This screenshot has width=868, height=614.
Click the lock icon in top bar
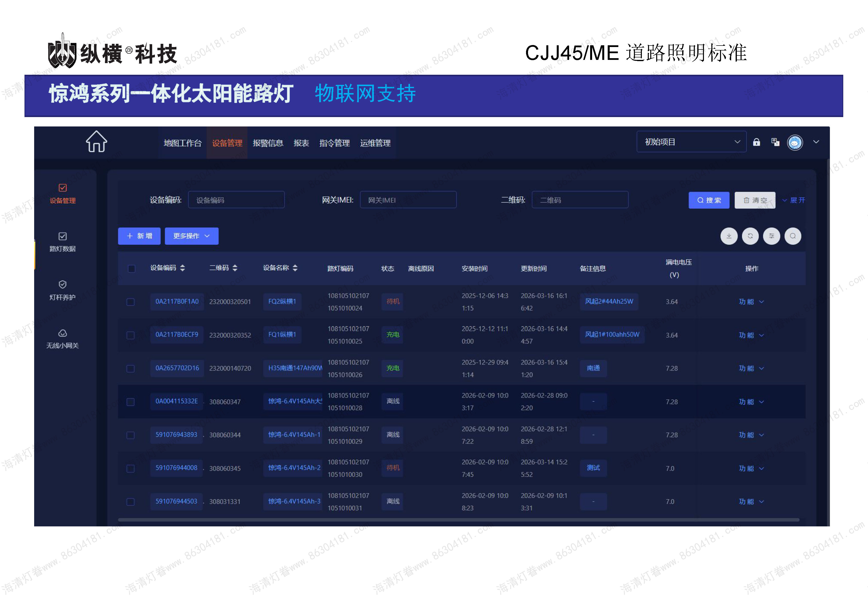(756, 142)
